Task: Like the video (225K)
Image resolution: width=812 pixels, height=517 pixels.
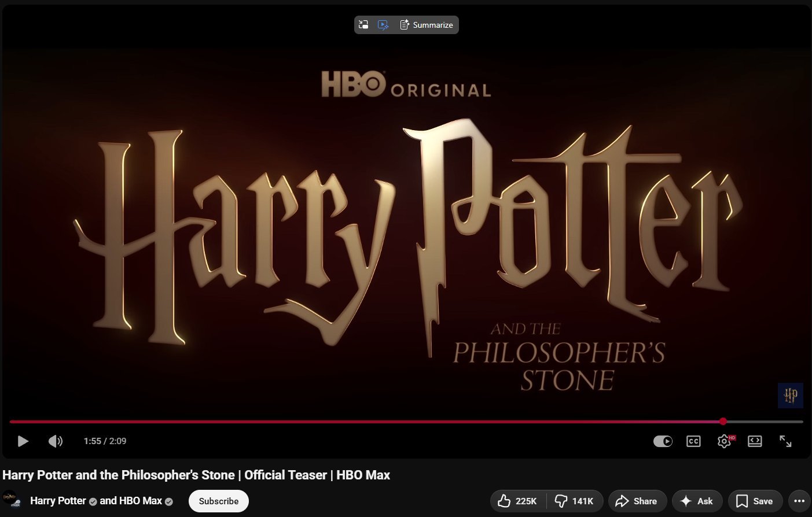Action: point(518,501)
